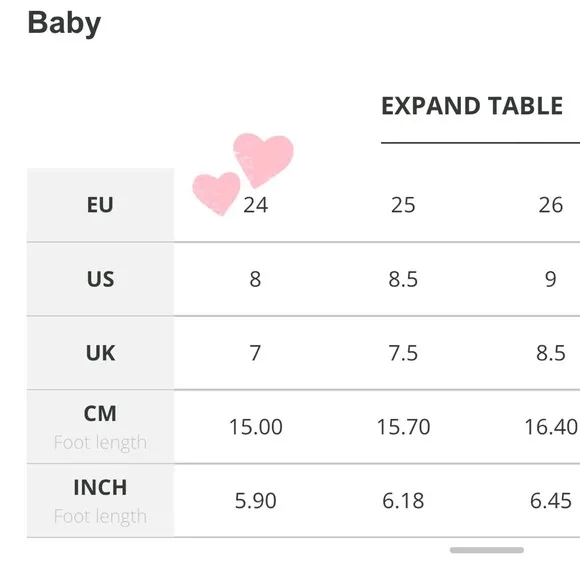Click the EU size 25 cell
Viewport: 580px width, 580px height.
403,205
